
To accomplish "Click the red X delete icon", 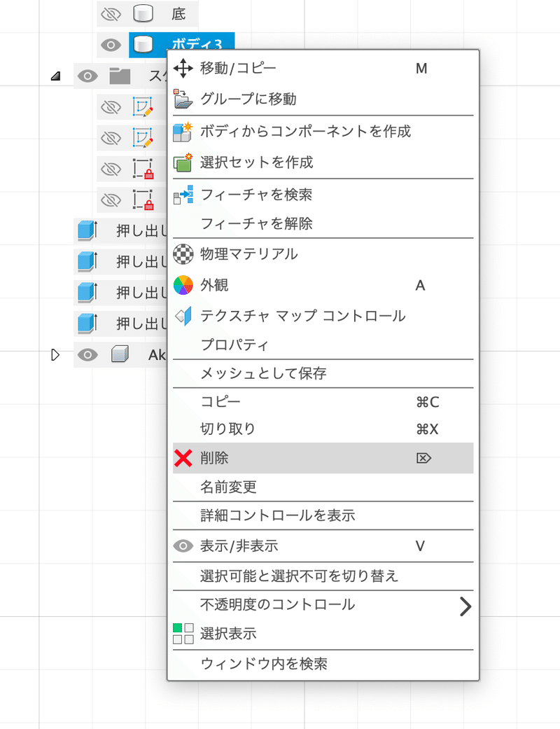I will (x=183, y=459).
